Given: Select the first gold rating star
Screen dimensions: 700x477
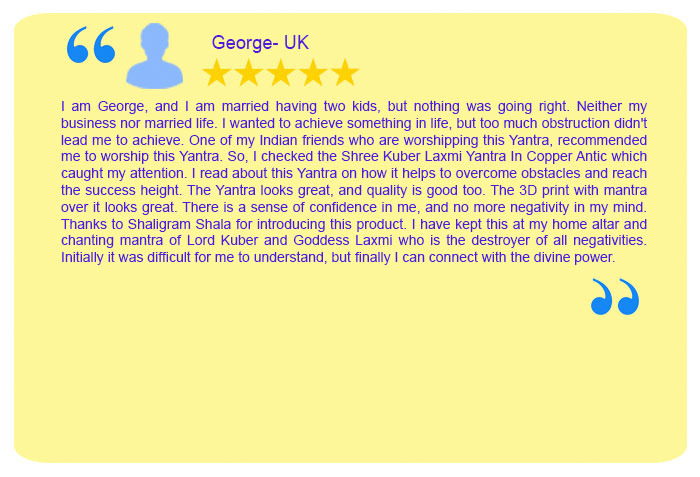Looking at the screenshot, I should [217, 72].
